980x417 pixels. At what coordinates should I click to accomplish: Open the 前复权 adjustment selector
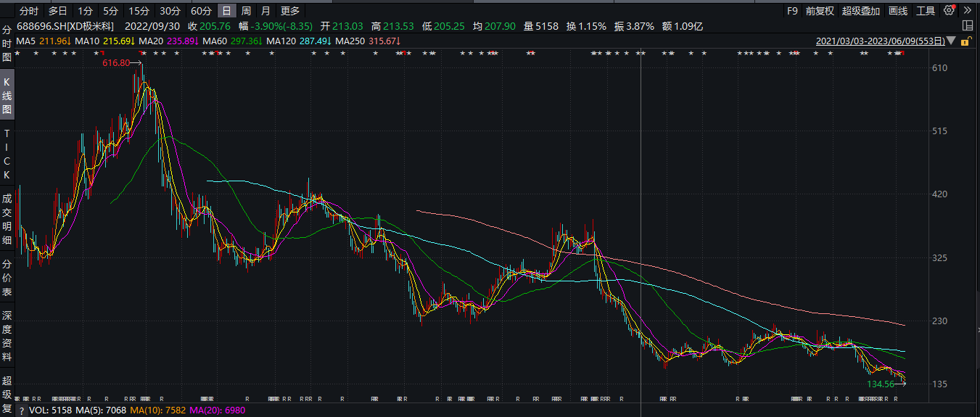tap(820, 11)
